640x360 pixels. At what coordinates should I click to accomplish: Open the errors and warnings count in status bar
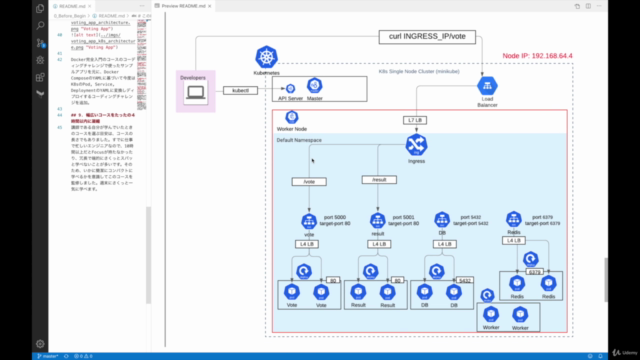83,356
